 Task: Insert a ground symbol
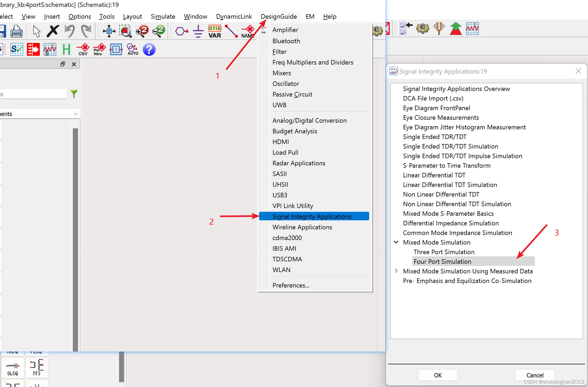[198, 31]
